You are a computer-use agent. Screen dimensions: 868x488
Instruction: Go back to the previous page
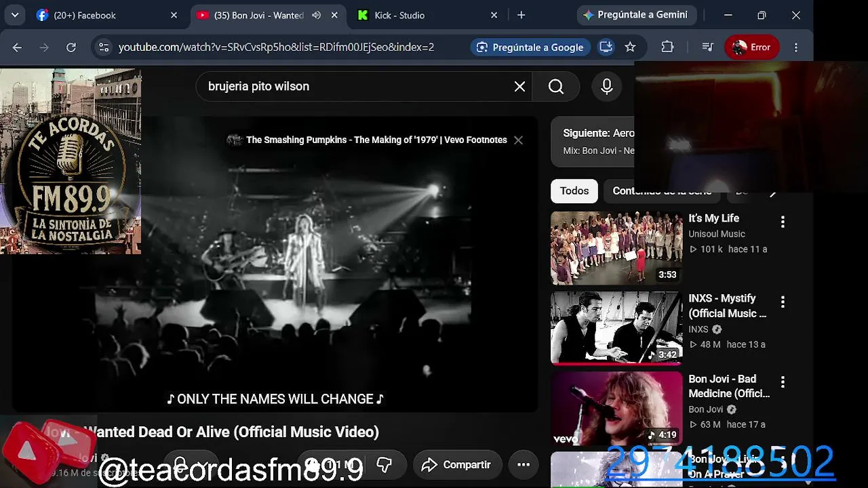pyautogui.click(x=18, y=47)
